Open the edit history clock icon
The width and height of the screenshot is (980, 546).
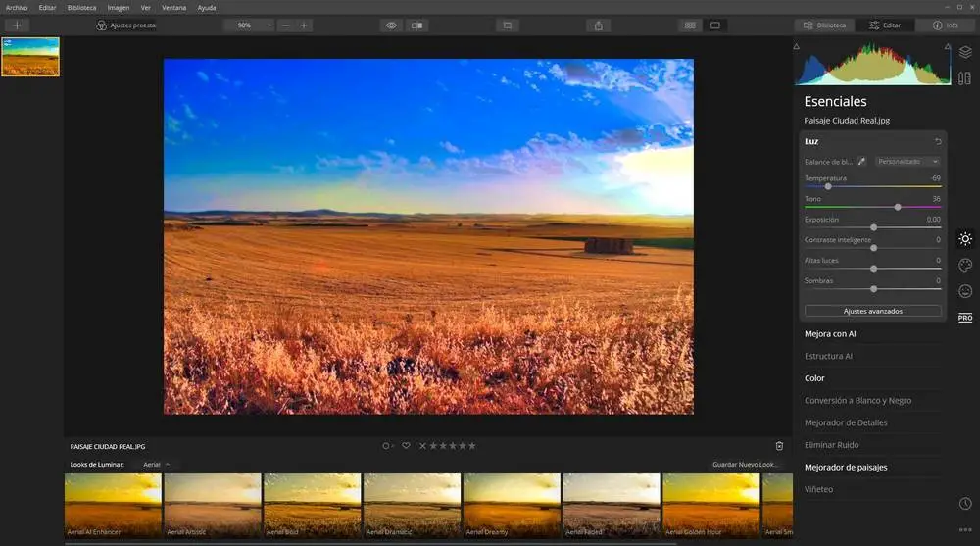click(x=965, y=503)
